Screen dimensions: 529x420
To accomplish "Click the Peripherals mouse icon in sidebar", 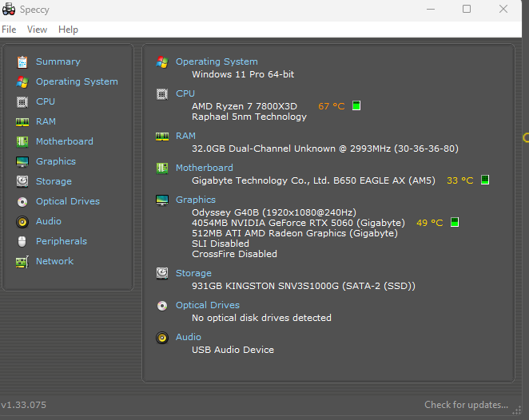I will 22,241.
